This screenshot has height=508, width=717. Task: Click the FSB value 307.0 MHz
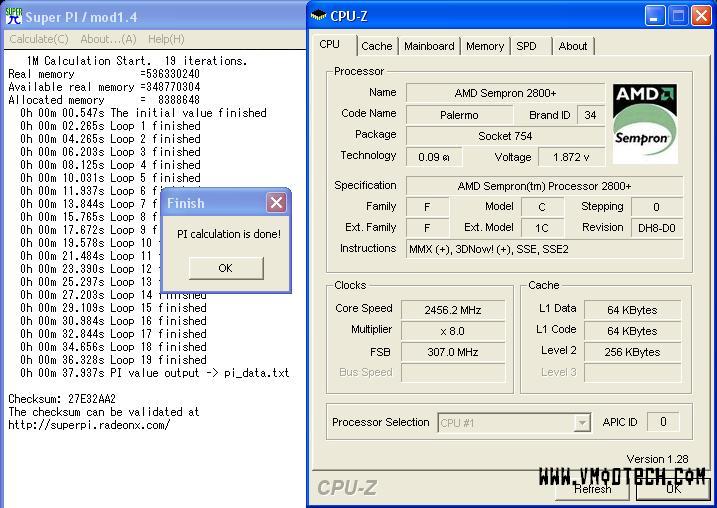point(453,352)
